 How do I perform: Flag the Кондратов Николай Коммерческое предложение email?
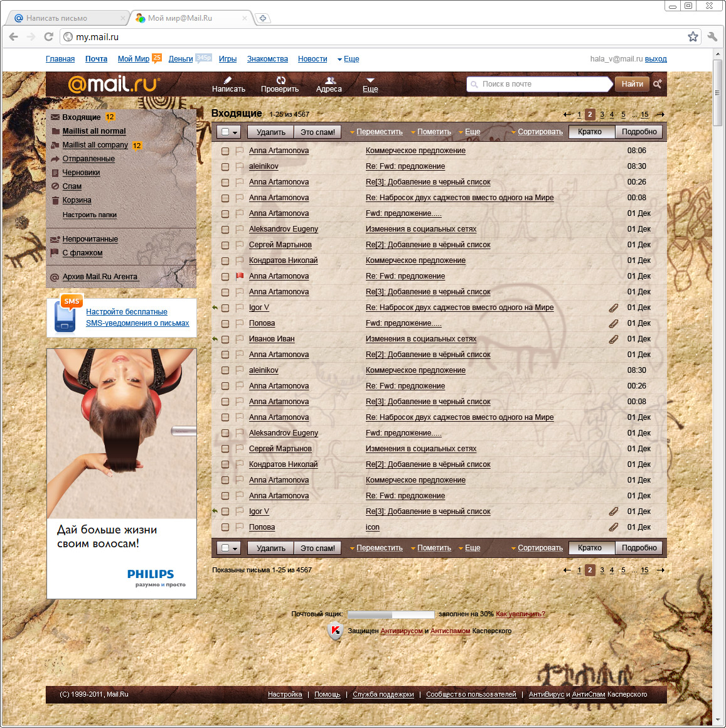(240, 260)
